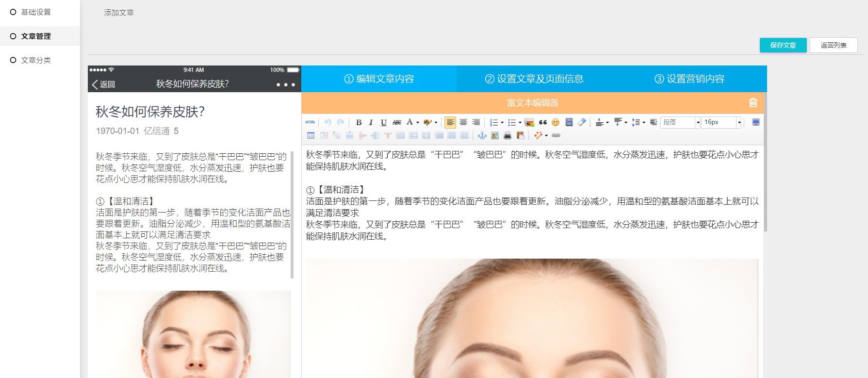Open spacing-before dropdown arrow

[x=607, y=122]
